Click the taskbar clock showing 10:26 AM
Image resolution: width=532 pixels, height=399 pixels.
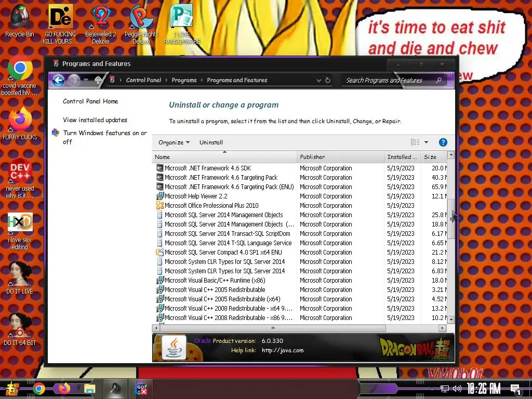[484, 389]
